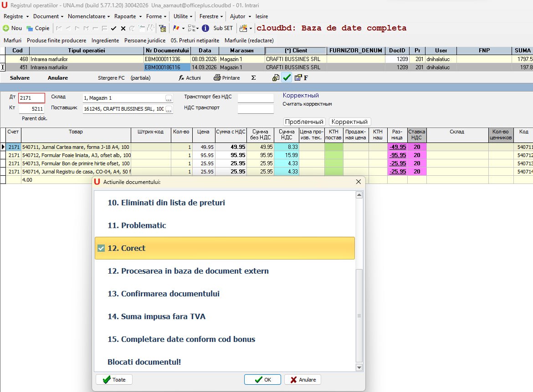533x392 pixels.
Task: Open the Registre menu
Action: 15,16
